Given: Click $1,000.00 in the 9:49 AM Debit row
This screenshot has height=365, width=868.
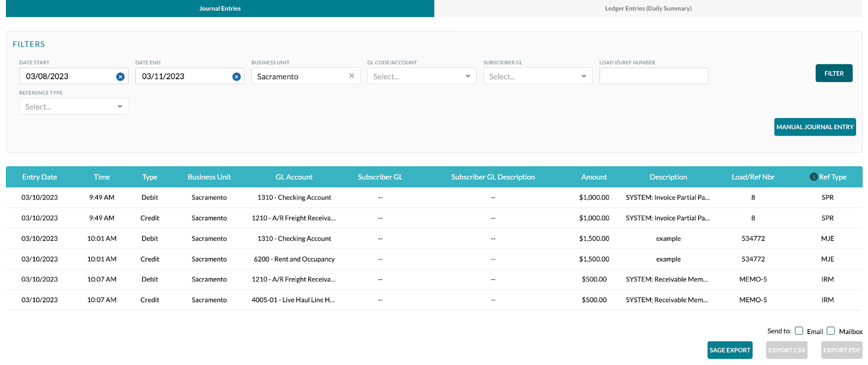Looking at the screenshot, I should click(594, 197).
